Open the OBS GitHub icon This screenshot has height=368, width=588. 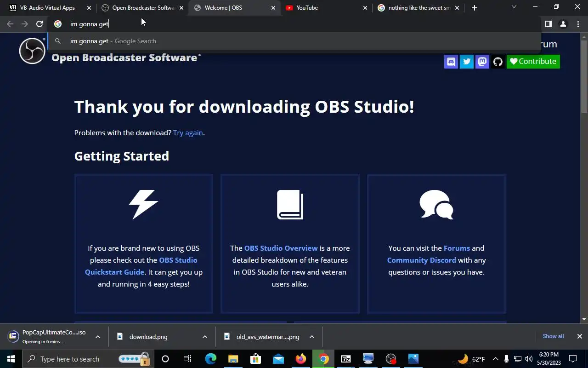pyautogui.click(x=498, y=61)
